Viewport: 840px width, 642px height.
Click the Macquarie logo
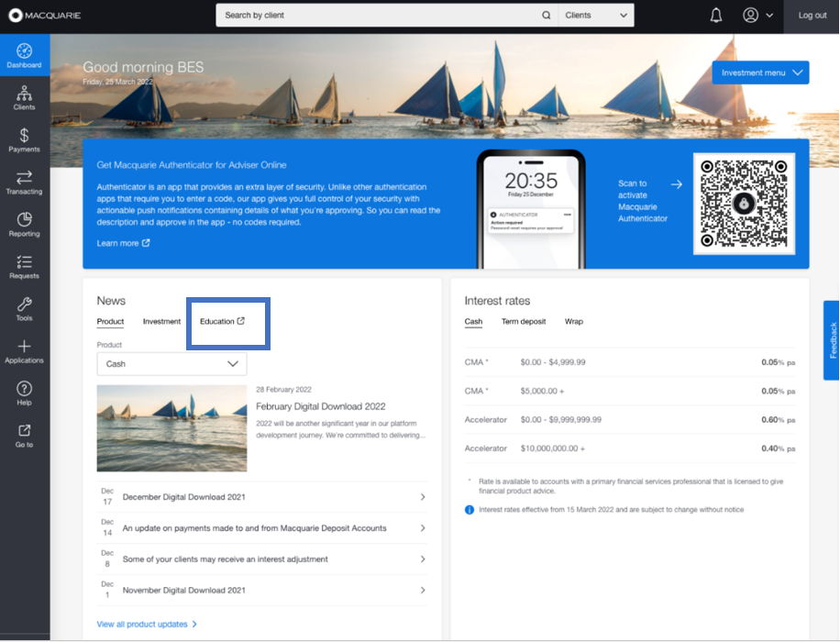44,16
